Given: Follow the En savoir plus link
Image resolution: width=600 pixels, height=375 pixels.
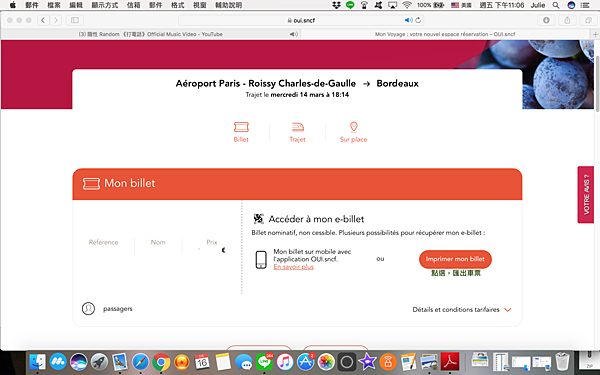Looking at the screenshot, I should 293,267.
